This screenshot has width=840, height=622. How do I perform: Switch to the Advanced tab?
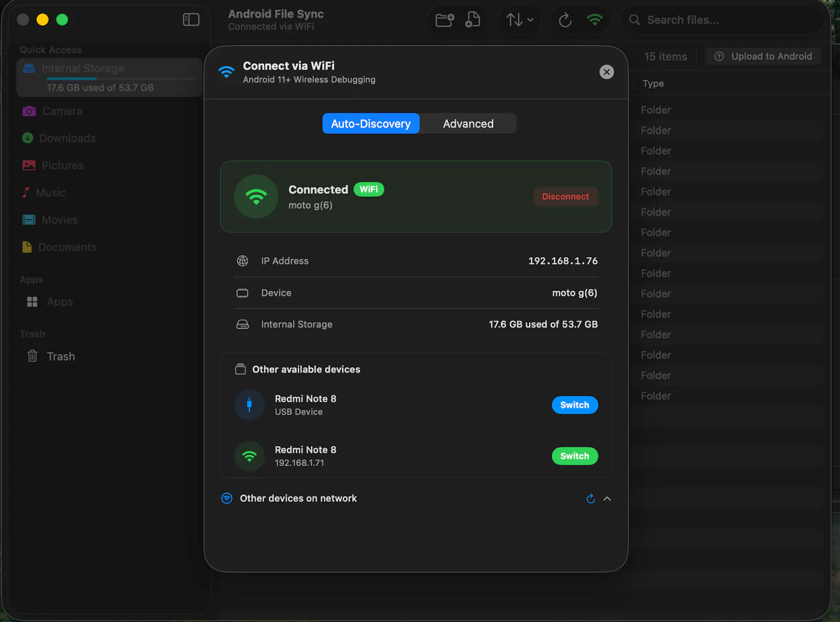point(468,124)
